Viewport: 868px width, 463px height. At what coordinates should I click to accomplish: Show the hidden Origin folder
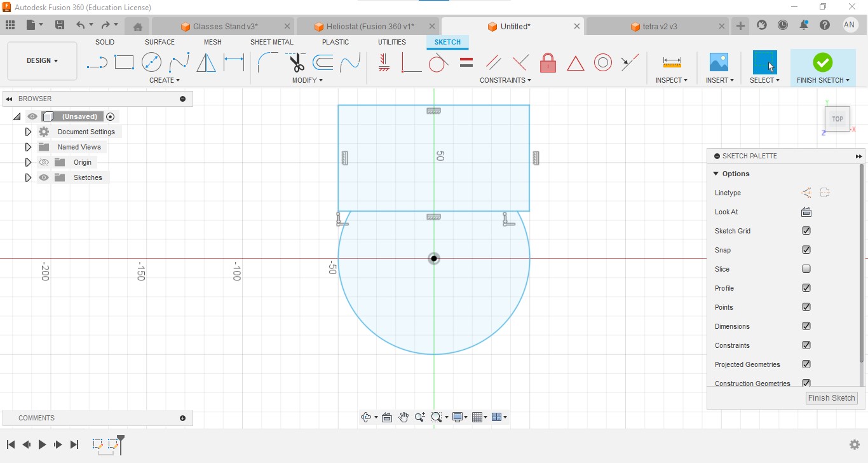click(44, 162)
